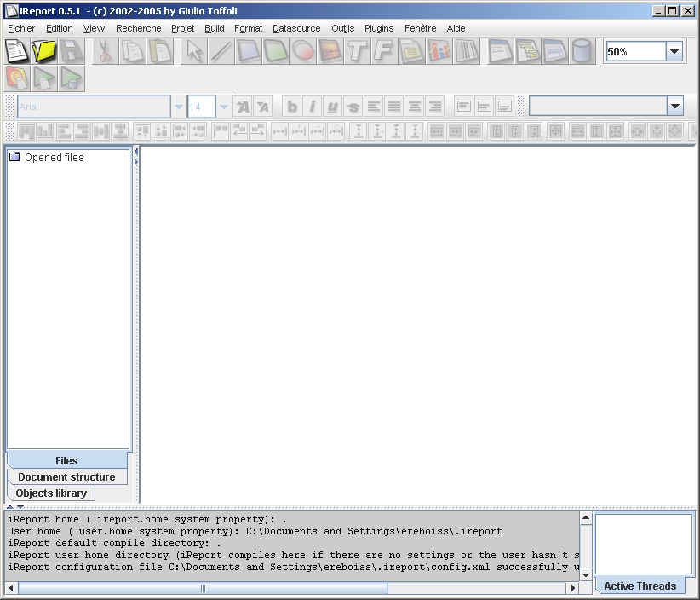Open the Arial font dropdown
The height and width of the screenshot is (600, 700).
pos(179,107)
